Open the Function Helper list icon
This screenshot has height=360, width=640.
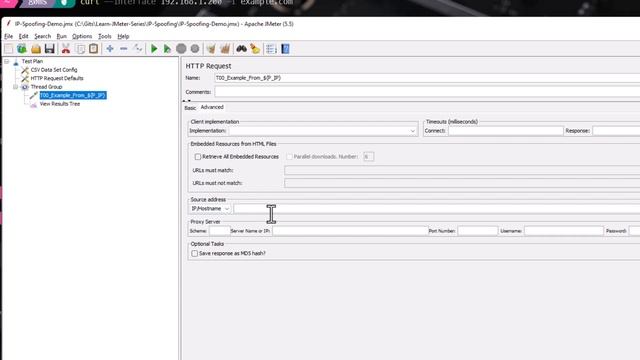[x=271, y=49]
